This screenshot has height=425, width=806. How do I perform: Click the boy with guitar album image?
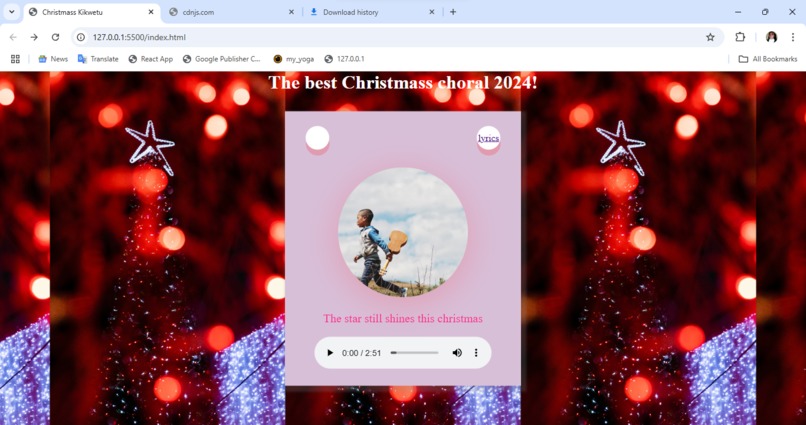(x=403, y=232)
